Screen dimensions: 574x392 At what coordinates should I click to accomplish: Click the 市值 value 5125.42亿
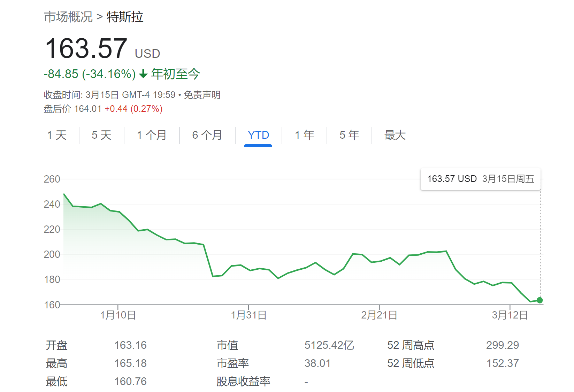click(x=329, y=345)
